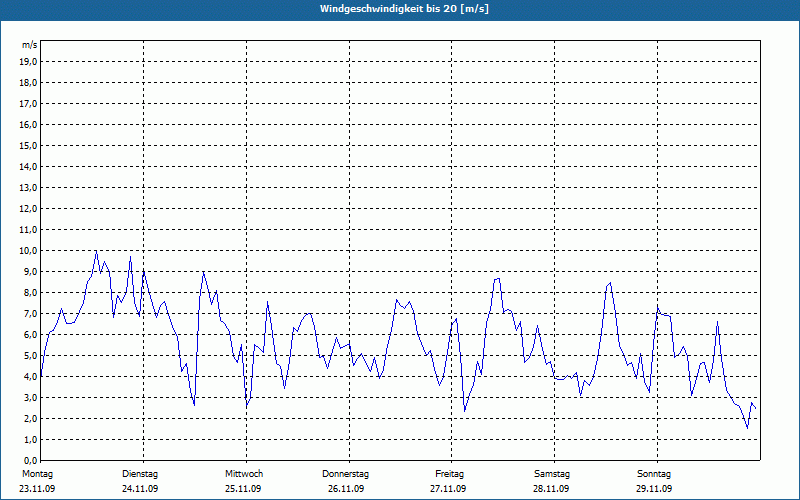800x500 pixels.
Task: Select the 'Samstag' day label
Action: click(552, 474)
